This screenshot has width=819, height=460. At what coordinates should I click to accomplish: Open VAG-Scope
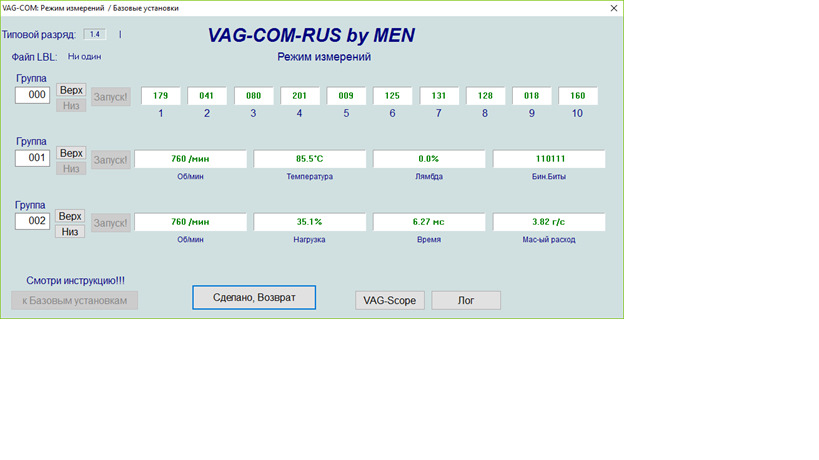(390, 300)
